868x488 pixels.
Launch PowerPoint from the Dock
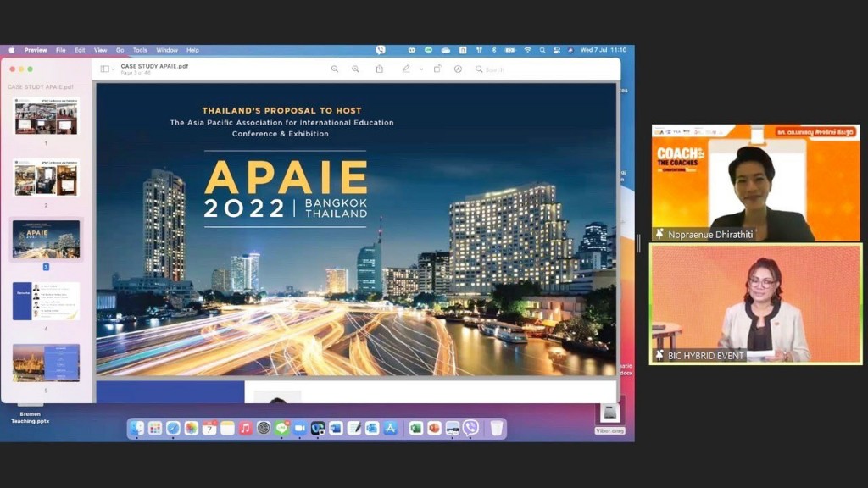click(434, 428)
